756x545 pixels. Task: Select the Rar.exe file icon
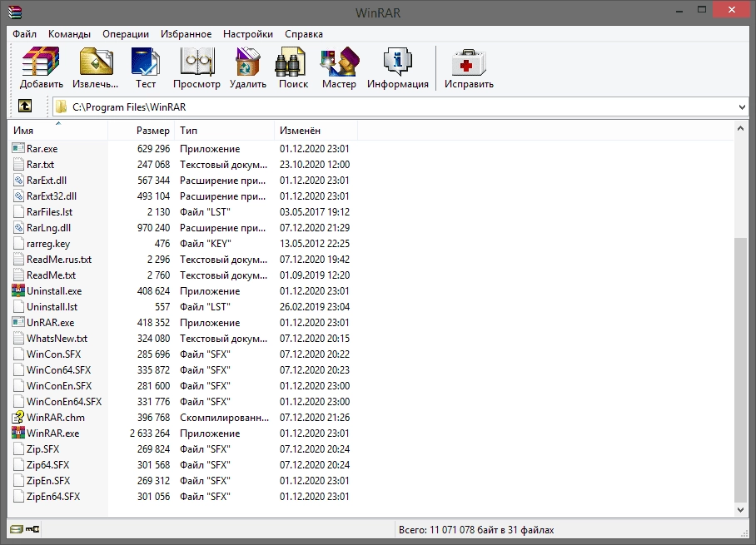pos(18,148)
